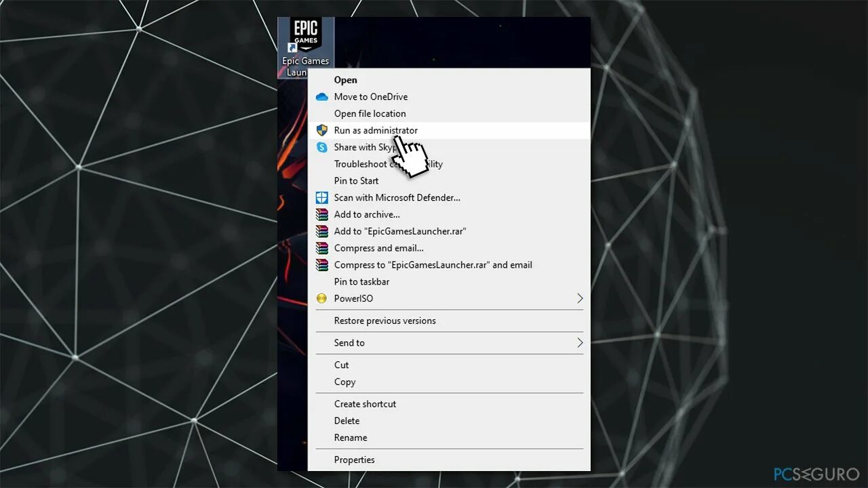Click the administrator shield icon

tap(322, 130)
